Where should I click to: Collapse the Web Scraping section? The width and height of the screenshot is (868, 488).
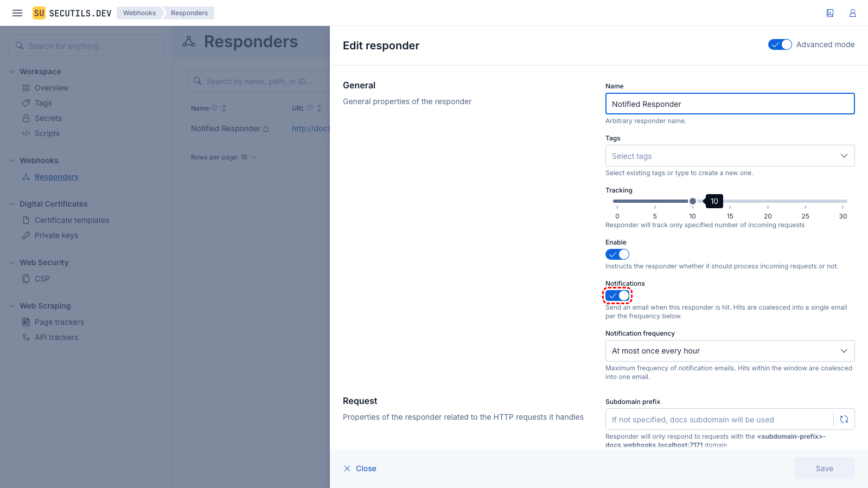pyautogui.click(x=12, y=306)
